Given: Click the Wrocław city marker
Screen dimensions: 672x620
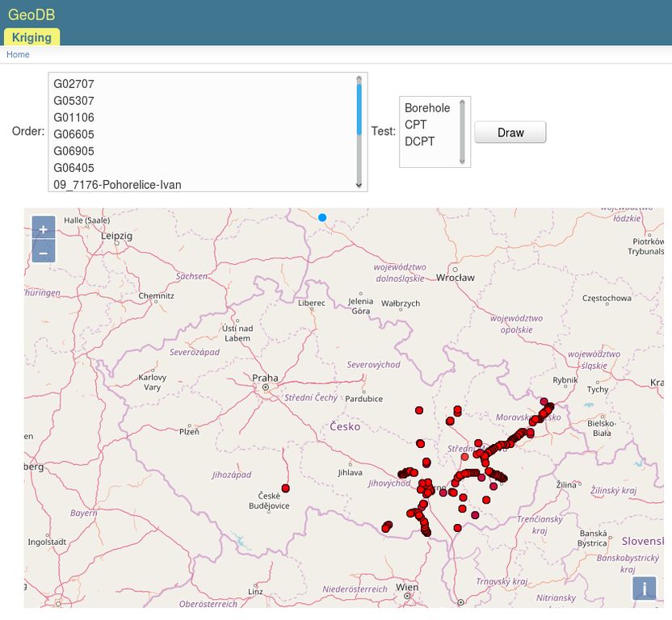Looking at the screenshot, I should (x=455, y=270).
